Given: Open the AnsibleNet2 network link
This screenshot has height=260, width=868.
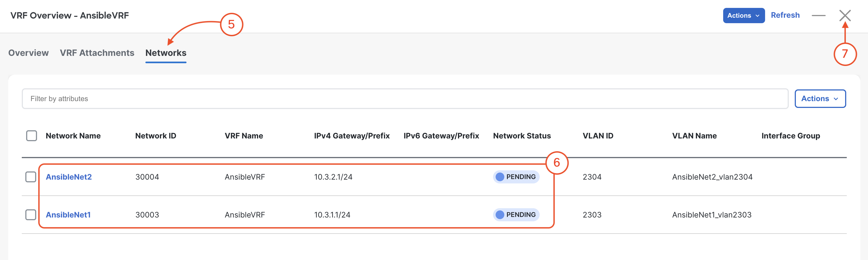Looking at the screenshot, I should click(69, 177).
